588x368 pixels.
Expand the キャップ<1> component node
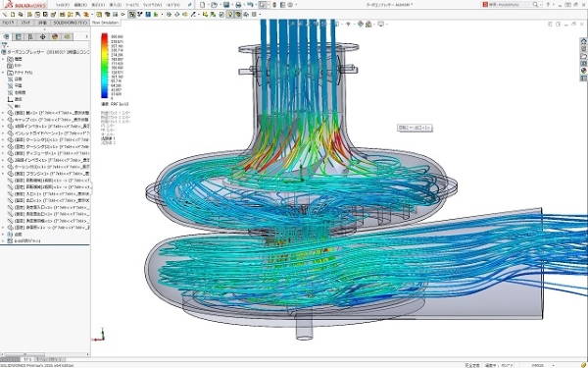3,120
